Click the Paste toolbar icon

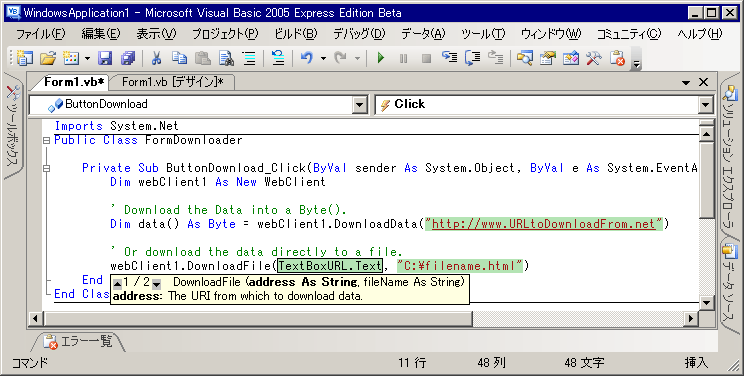pyautogui.click(x=203, y=58)
